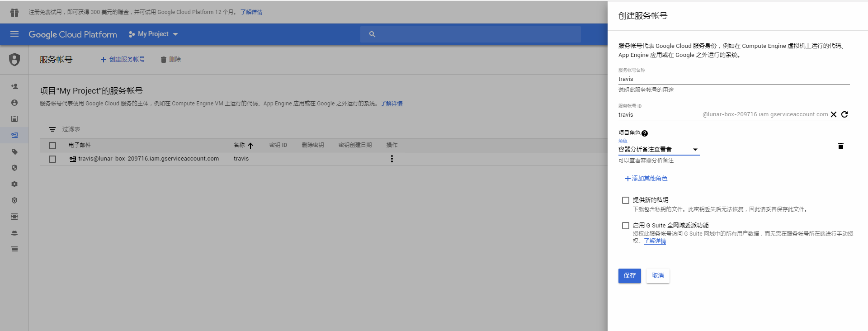
Task: Regenerate service account ID with refresh icon
Action: [844, 114]
